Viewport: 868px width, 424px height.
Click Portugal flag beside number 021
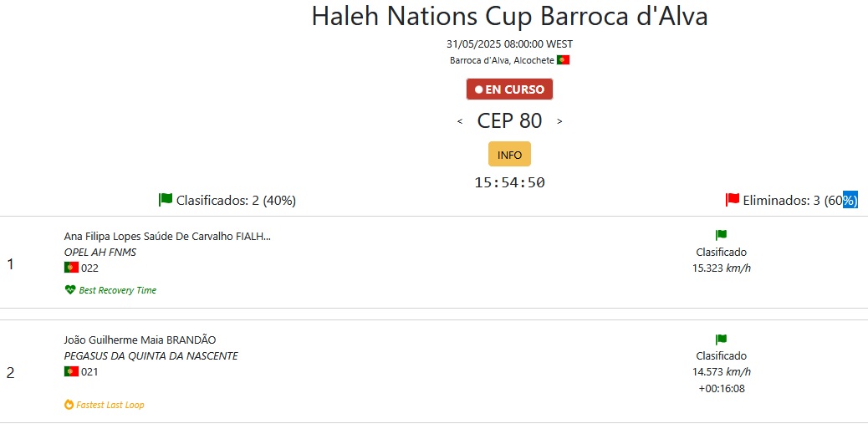[x=71, y=371]
